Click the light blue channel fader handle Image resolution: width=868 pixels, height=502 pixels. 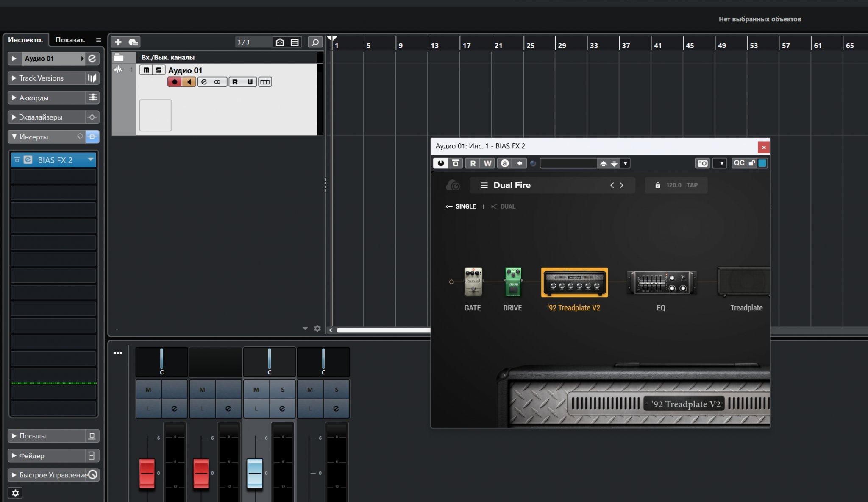coord(255,473)
